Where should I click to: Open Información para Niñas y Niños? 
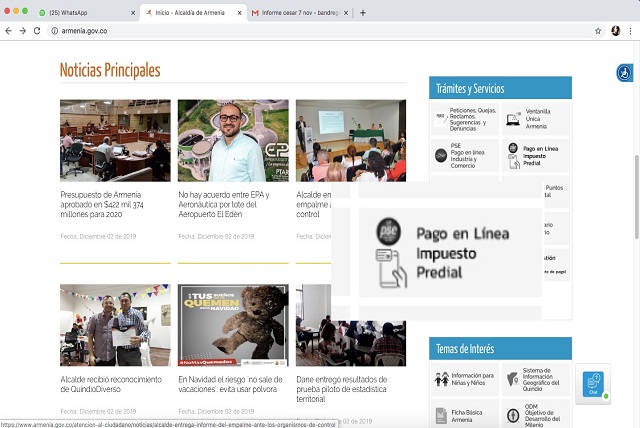point(465,379)
